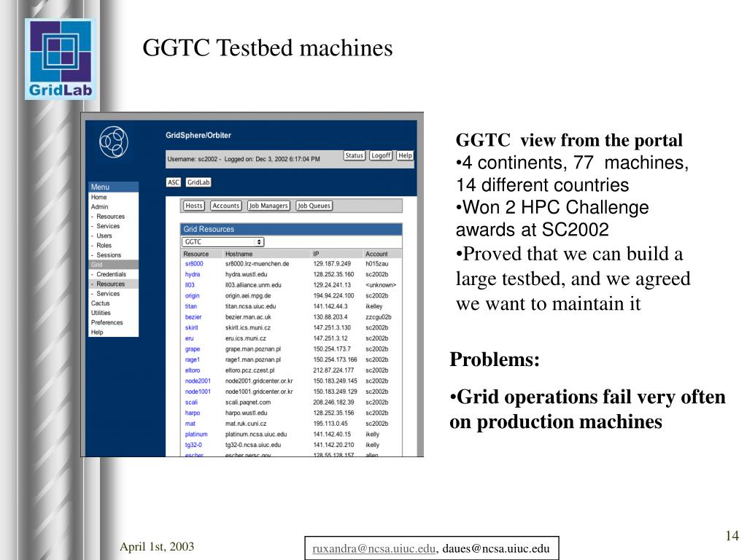747x560 pixels.
Task: Click the Hostname column header
Action: click(239, 254)
